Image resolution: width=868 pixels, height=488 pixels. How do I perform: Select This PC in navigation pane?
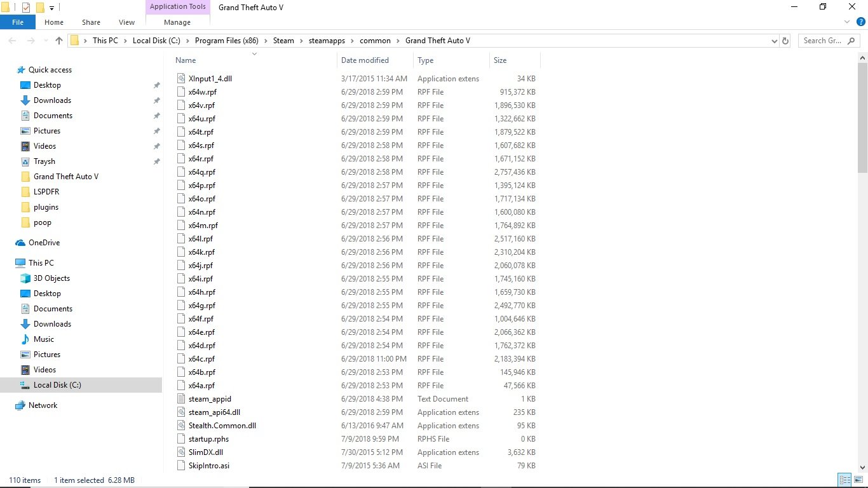[x=41, y=263]
